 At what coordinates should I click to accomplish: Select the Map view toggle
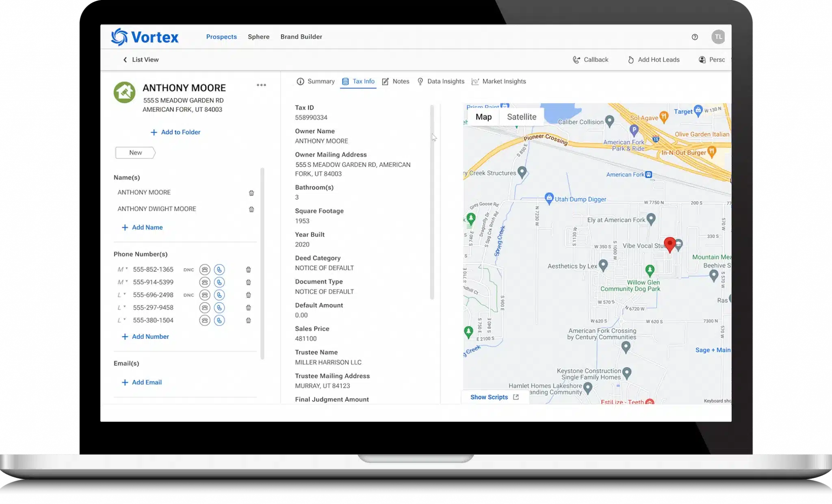pos(483,117)
